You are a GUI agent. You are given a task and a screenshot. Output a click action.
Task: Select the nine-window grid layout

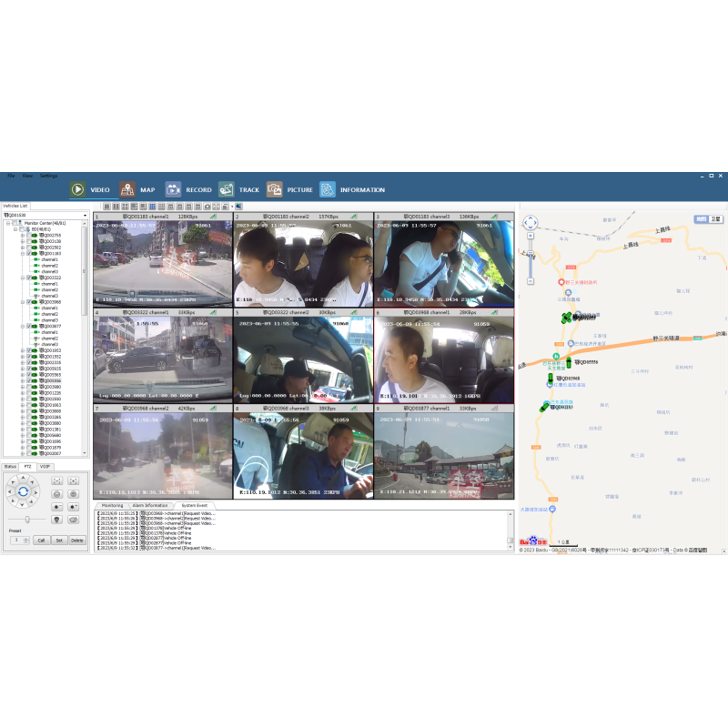[x=152, y=207]
